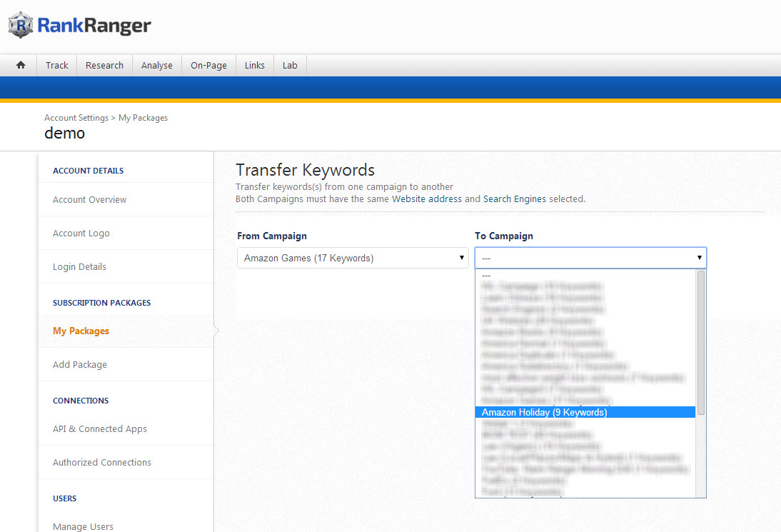Open API & Connected Apps
This screenshot has height=532, width=781.
[100, 428]
